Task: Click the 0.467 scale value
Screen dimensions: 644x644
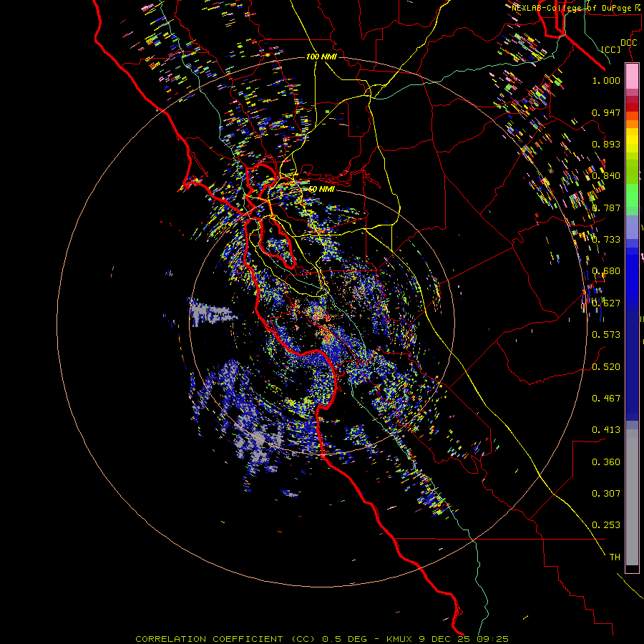Action: pyautogui.click(x=606, y=399)
